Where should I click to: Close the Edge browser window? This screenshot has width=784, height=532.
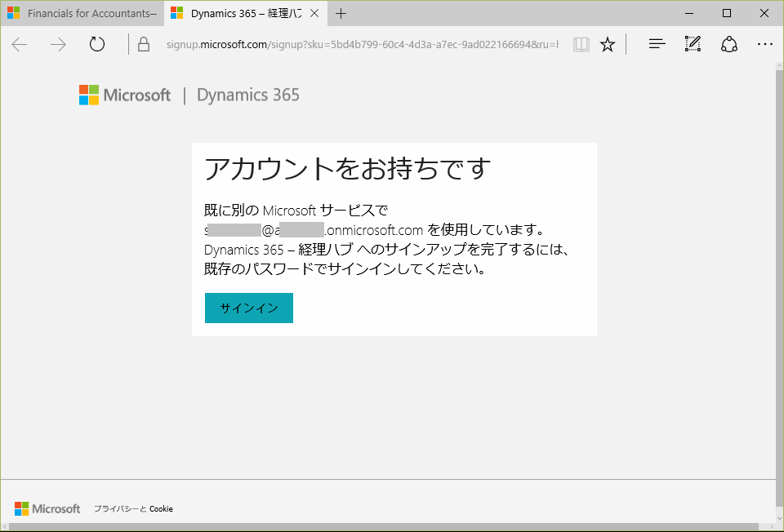point(764,14)
